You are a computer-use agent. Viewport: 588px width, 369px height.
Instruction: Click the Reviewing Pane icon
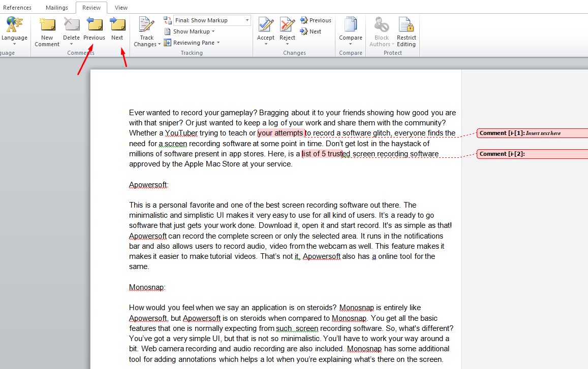click(x=167, y=43)
